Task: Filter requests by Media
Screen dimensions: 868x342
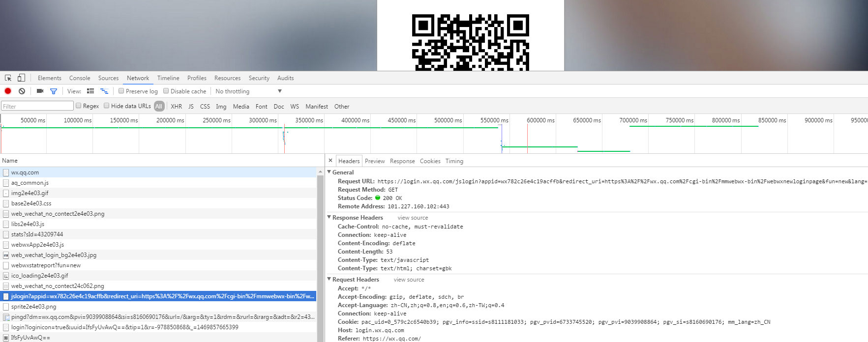Action: point(241,107)
